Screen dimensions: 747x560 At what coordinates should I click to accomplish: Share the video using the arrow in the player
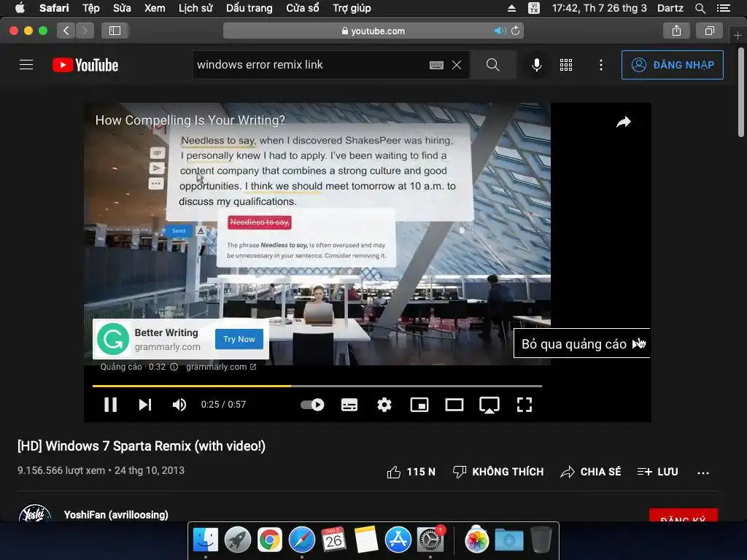tap(623, 122)
